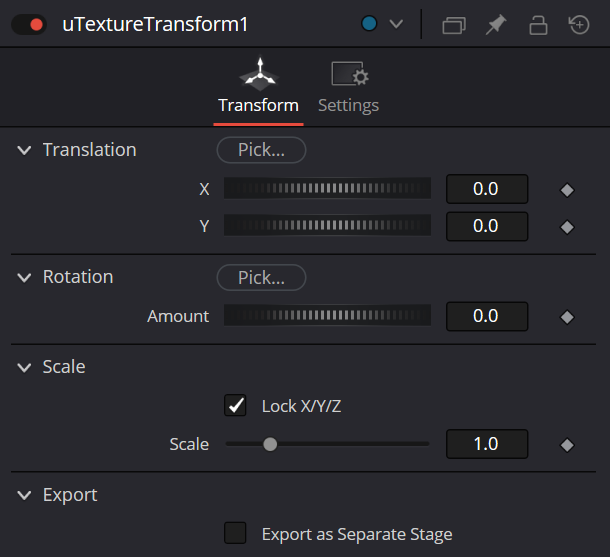The width and height of the screenshot is (610, 557).
Task: Add keyframe for Translation X
Action: click(x=567, y=190)
